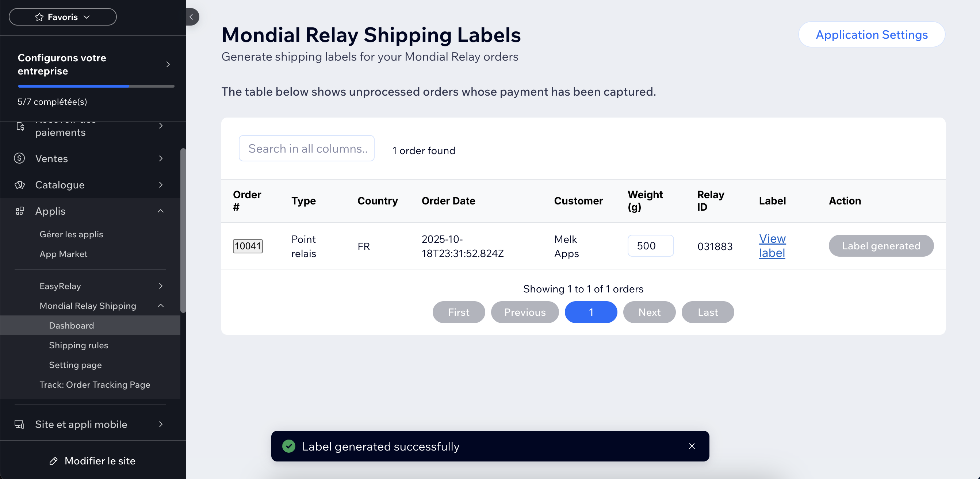Viewport: 980px width, 479px height.
Task: Click the Application Settings button
Action: click(872, 35)
